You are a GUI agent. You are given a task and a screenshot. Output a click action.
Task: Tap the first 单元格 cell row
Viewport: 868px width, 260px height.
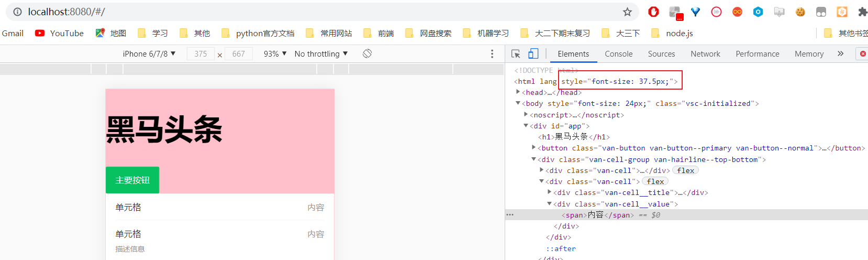[x=220, y=207]
